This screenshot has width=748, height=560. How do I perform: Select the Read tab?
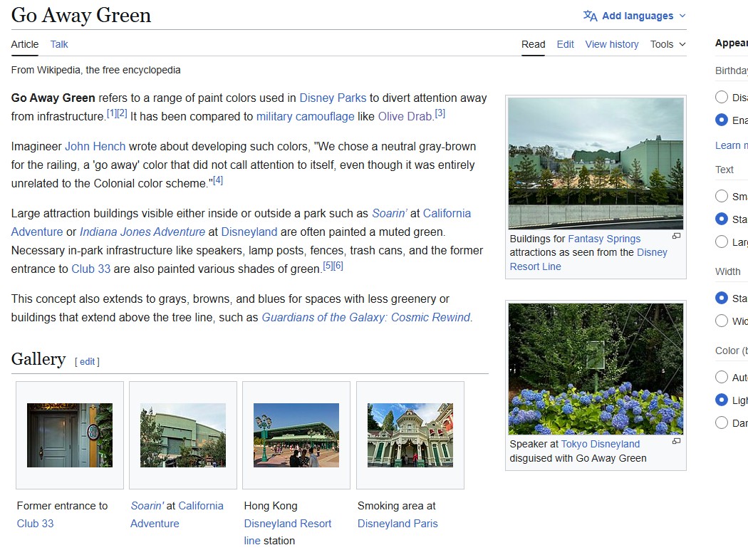[534, 44]
